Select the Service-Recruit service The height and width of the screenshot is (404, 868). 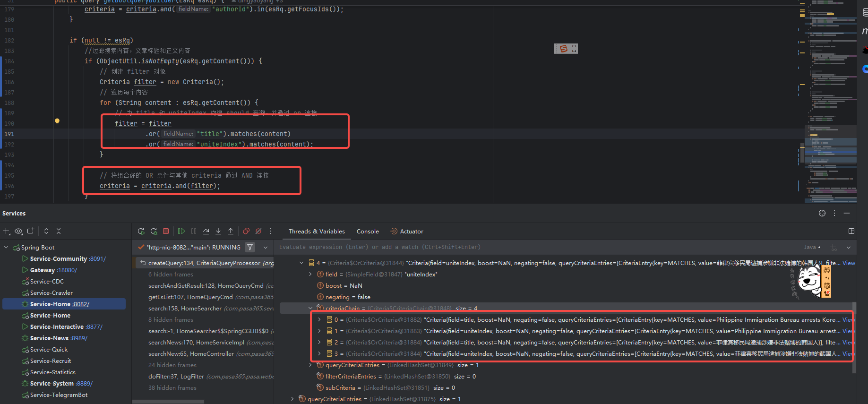pos(51,361)
